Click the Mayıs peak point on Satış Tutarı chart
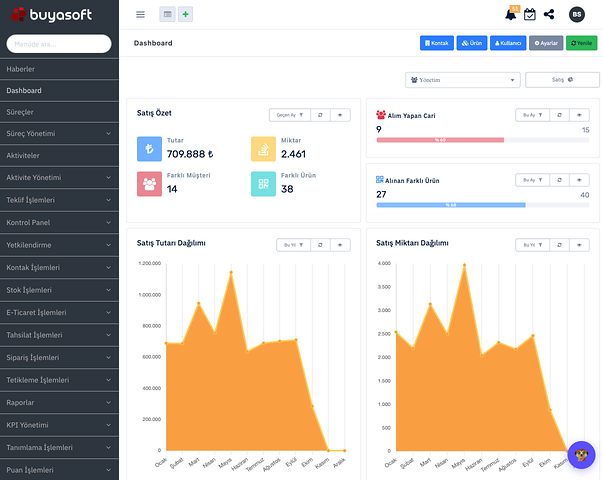The width and height of the screenshot is (603, 480). pos(231,272)
